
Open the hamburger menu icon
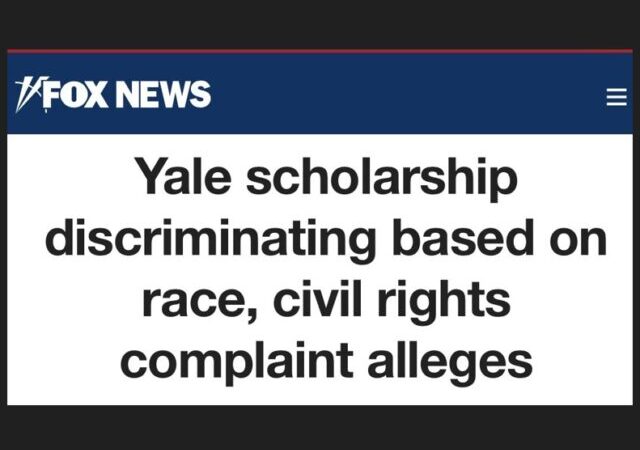[x=616, y=97]
